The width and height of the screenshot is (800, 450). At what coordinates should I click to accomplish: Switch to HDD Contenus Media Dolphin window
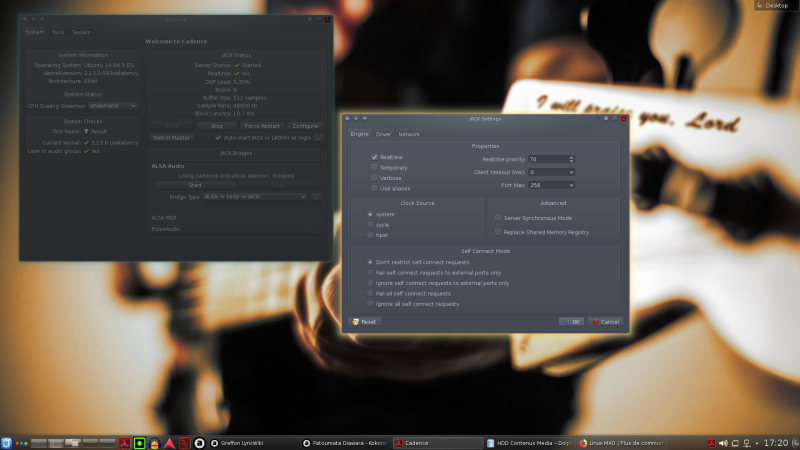point(529,443)
